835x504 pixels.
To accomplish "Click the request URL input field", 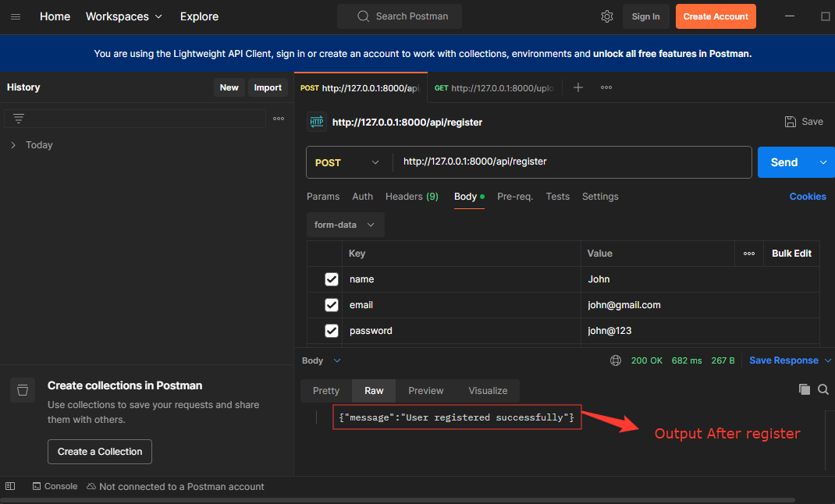I will tap(570, 161).
